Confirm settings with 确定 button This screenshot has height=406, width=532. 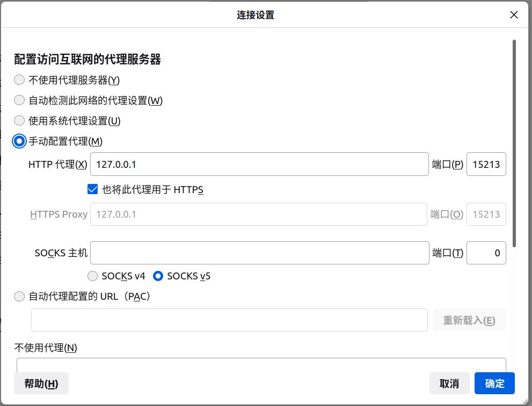pyautogui.click(x=494, y=383)
